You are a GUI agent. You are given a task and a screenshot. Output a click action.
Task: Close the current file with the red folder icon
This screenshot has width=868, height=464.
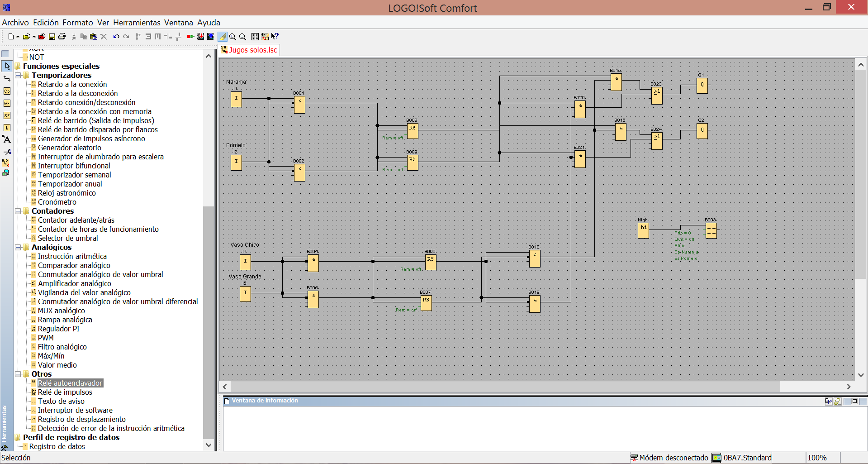point(42,37)
